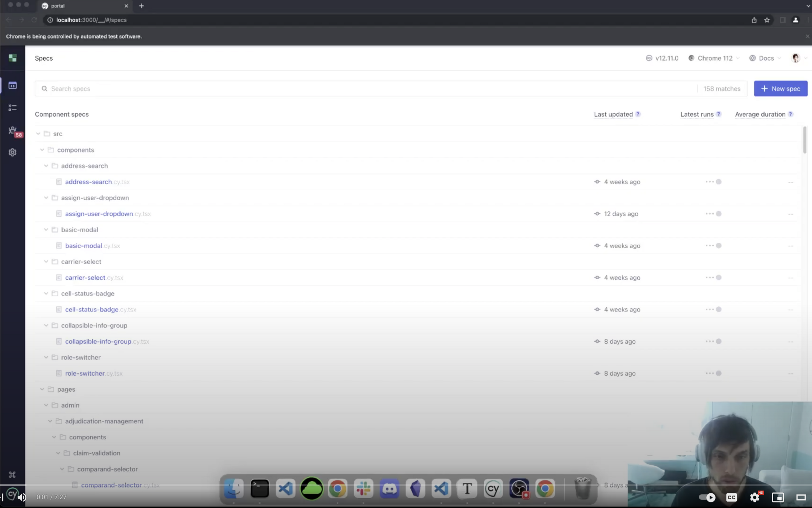Open the Chrome 112 browser dropdown
This screenshot has height=508, width=812.
click(714, 58)
